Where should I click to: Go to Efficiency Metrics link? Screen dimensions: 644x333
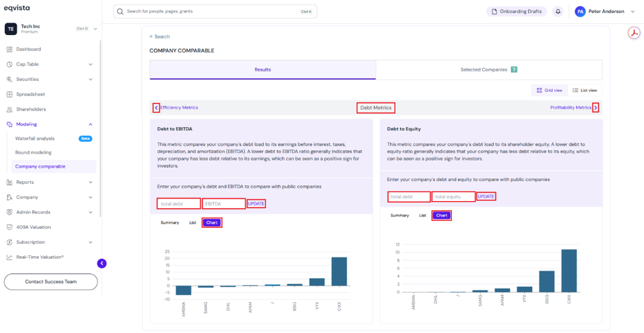[179, 108]
